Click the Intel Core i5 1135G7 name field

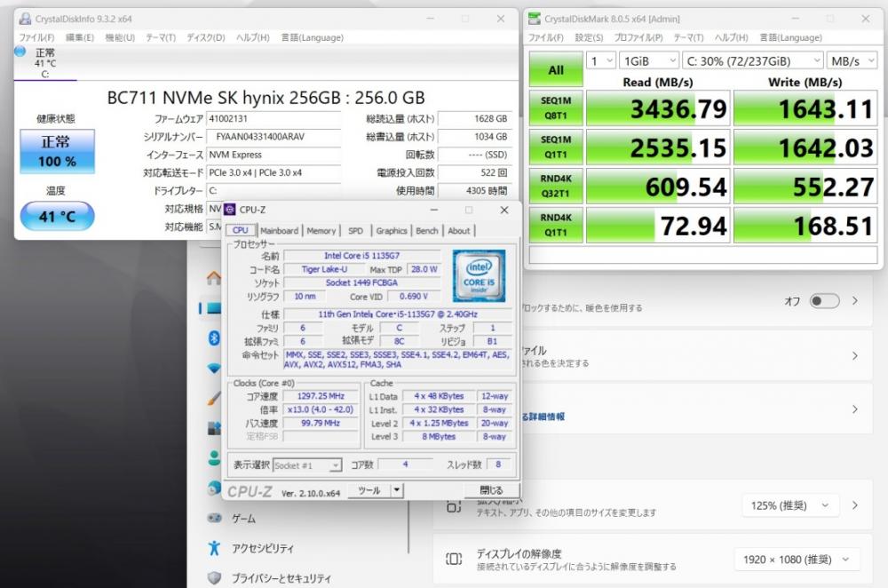(x=362, y=256)
